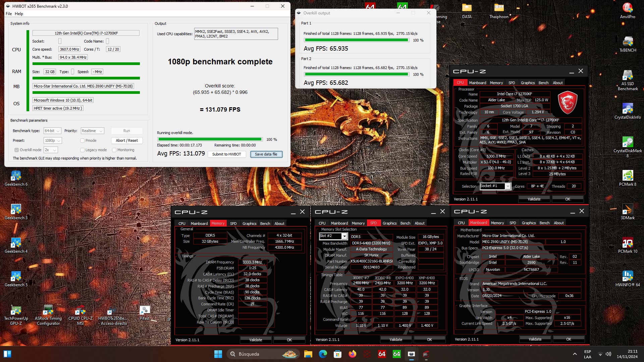Click Submit to HWBOT button
The image size is (644, 362).
pyautogui.click(x=227, y=154)
